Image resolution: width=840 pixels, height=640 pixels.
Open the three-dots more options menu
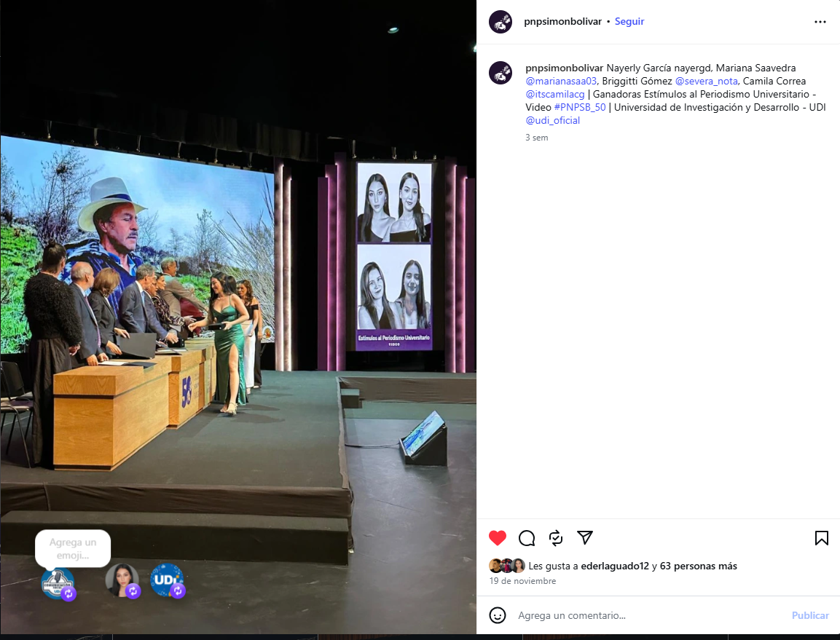click(x=820, y=22)
